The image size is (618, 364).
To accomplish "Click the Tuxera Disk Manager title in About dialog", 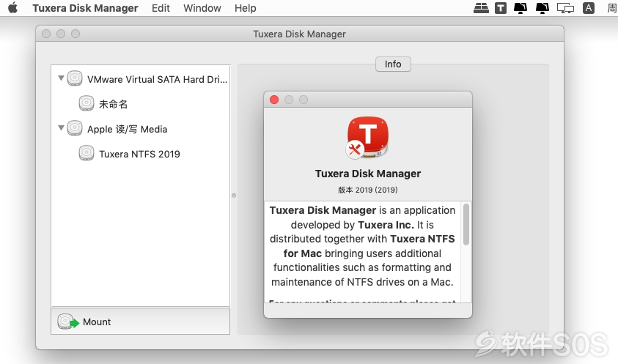I will click(x=368, y=174).
